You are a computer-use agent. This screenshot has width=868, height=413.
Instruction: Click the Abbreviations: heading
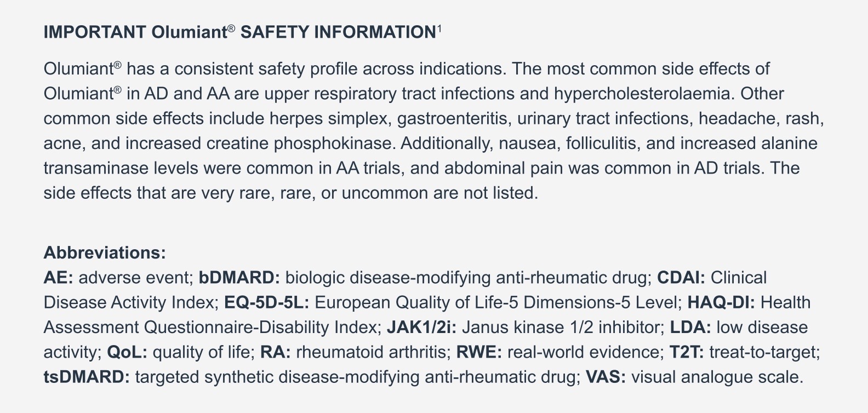(x=105, y=253)
